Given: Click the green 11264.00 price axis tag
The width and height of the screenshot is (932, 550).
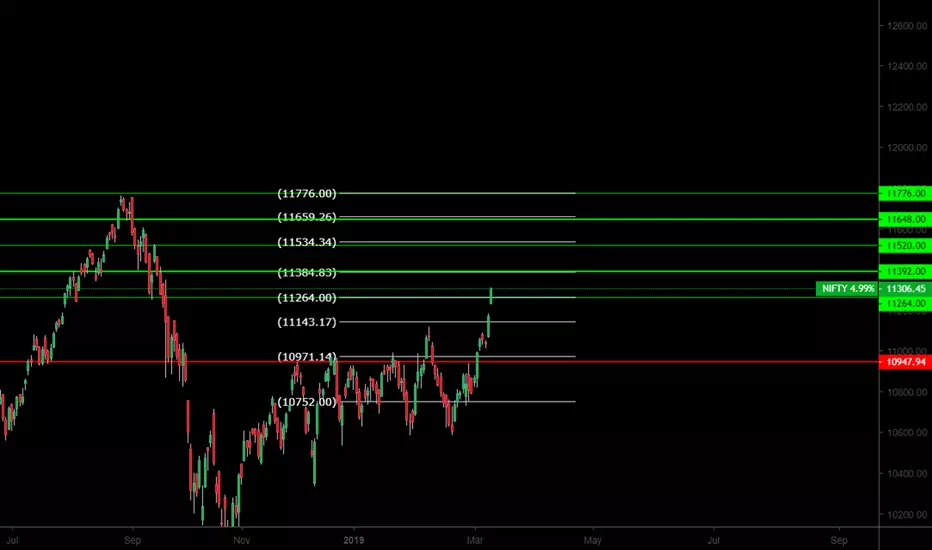Looking at the screenshot, I should pos(905,303).
